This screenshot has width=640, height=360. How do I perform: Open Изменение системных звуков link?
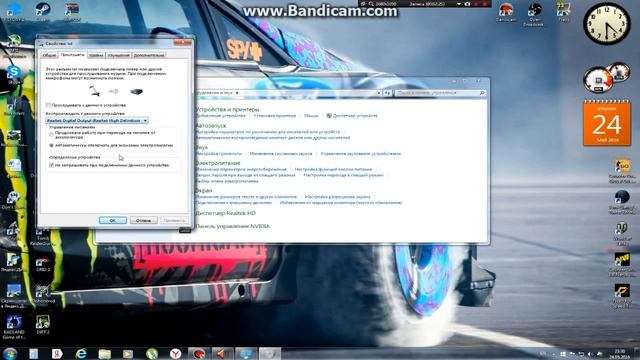click(281, 154)
